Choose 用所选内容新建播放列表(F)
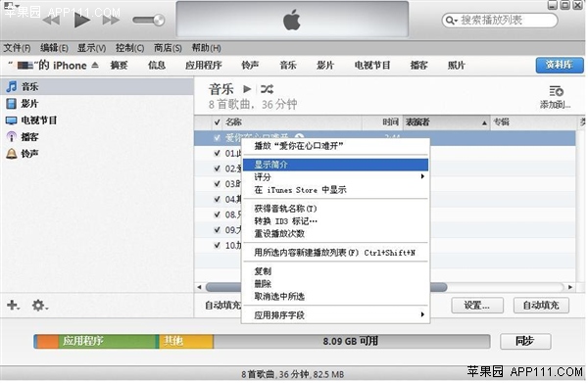Screen dimensions: 588x383 point(335,253)
